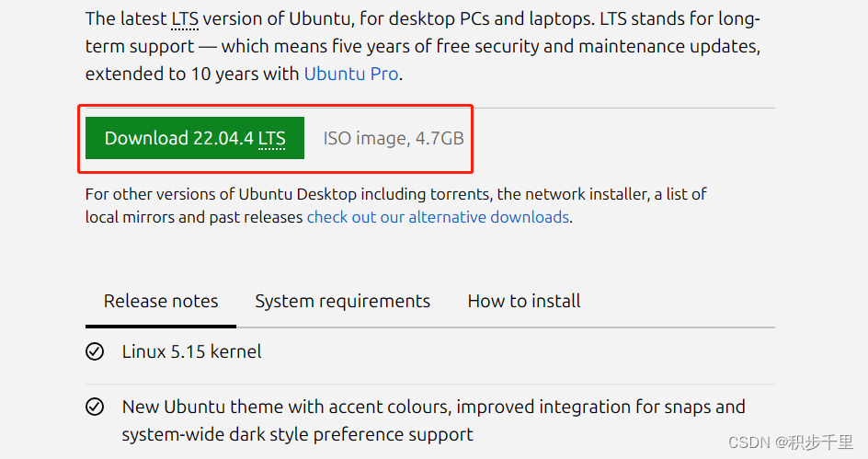Click 'The latest' at the paragraph start

[126, 19]
